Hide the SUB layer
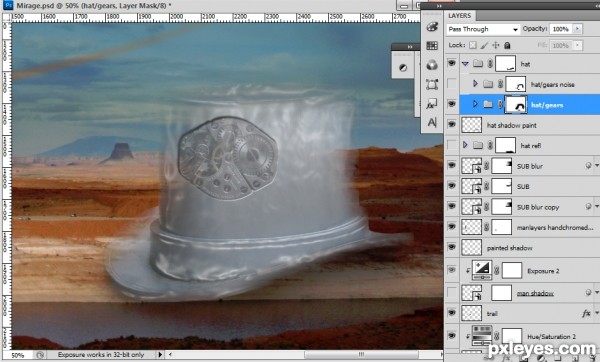 [x=452, y=186]
